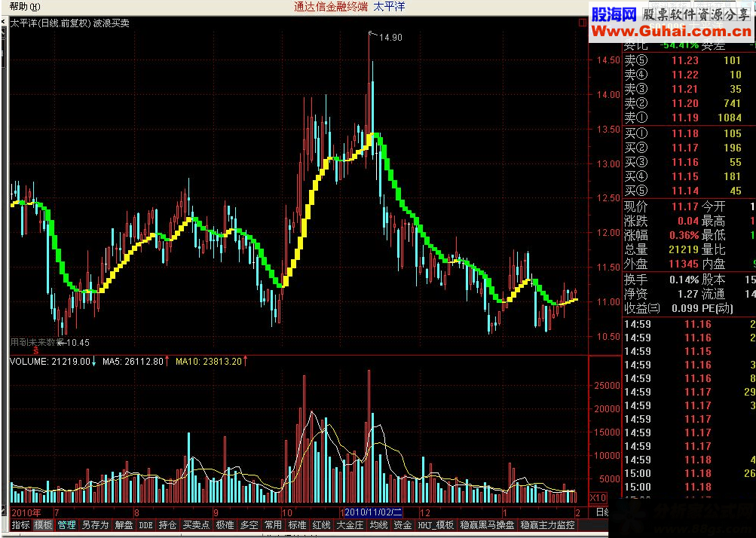Select the 极准 template tab

tap(225, 525)
